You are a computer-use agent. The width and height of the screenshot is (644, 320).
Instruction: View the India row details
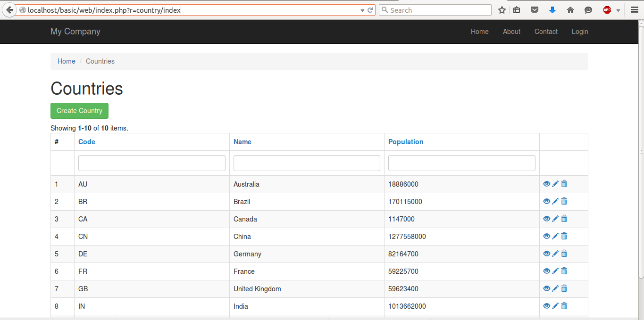pyautogui.click(x=547, y=306)
